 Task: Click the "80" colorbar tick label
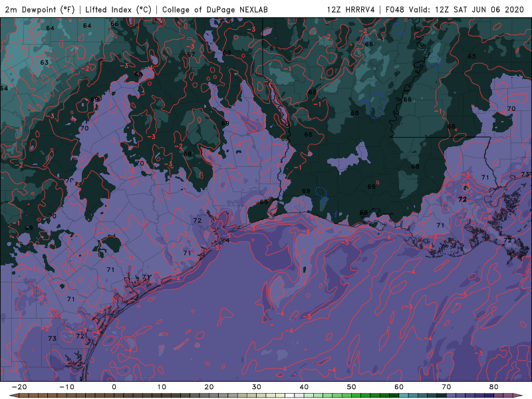[x=494, y=387]
